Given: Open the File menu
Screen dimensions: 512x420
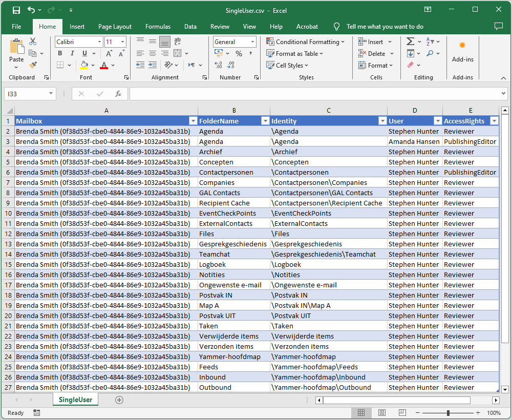Looking at the screenshot, I should click(x=16, y=26).
